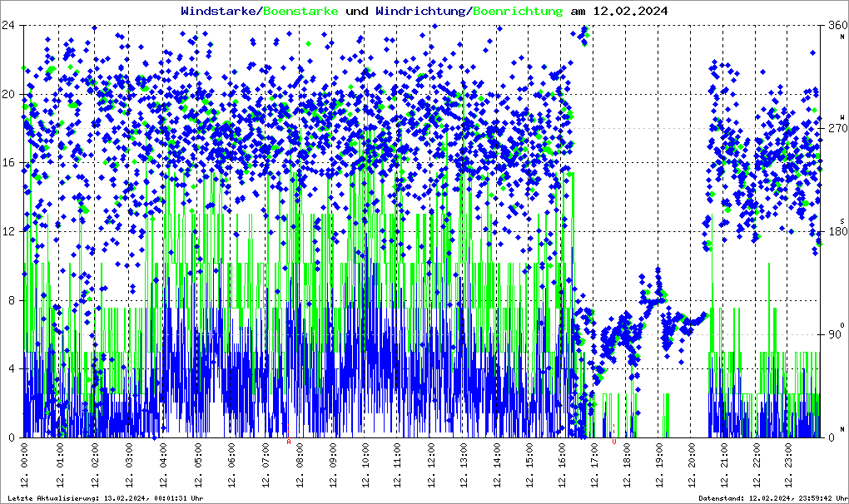Click the left axis value "16"
Screen dimensions: 849x504
(x=7, y=163)
